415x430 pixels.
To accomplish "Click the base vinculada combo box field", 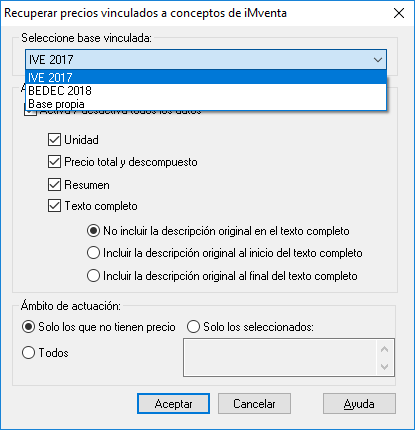I will pyautogui.click(x=206, y=60).
